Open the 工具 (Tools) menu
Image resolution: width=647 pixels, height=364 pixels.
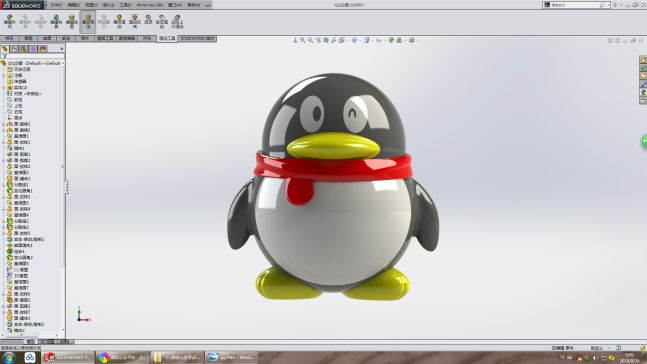[125, 5]
